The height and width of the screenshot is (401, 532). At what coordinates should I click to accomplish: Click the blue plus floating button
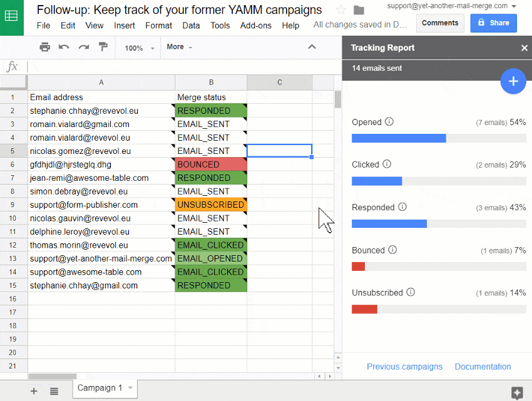[x=513, y=81]
